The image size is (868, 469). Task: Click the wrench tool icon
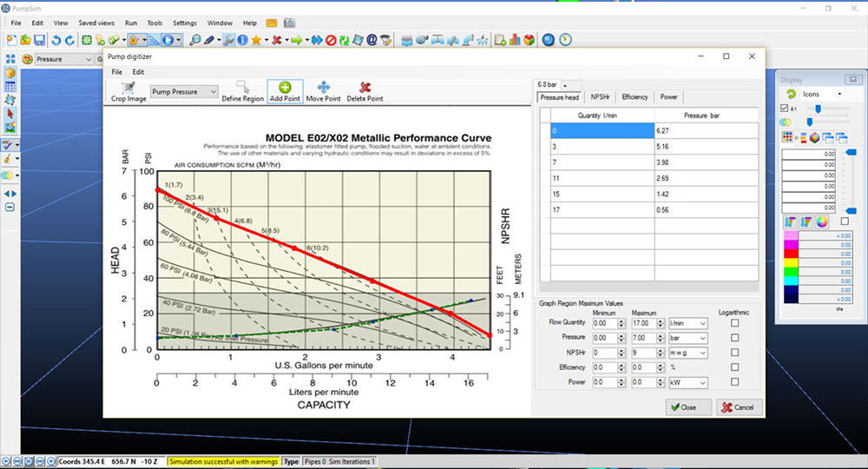coord(228,40)
